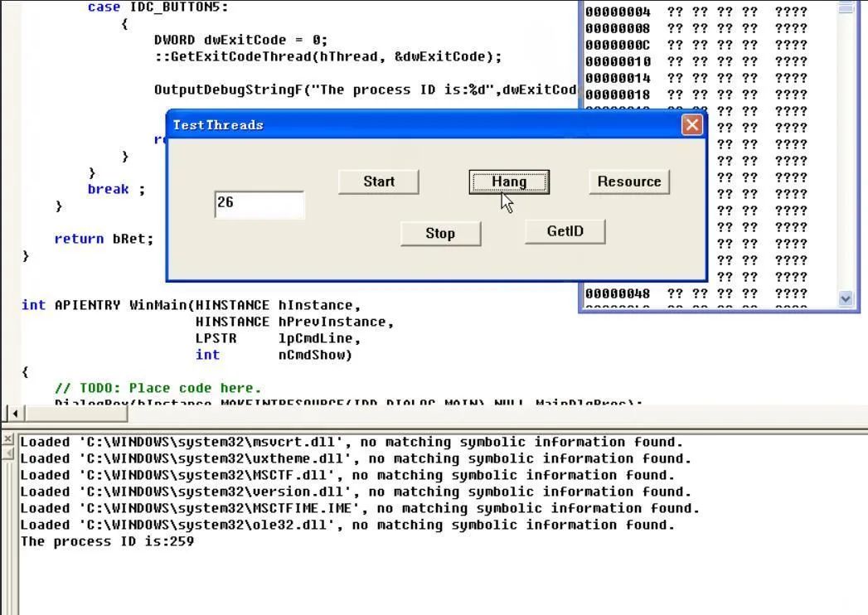
Task: Close the output pane using its X icon
Action: pos(7,439)
